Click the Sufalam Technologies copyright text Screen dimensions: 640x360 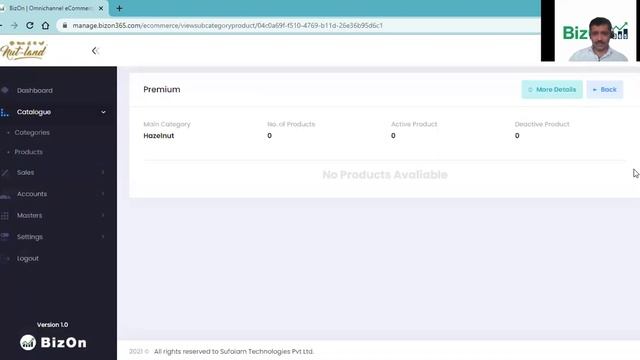coord(234,351)
